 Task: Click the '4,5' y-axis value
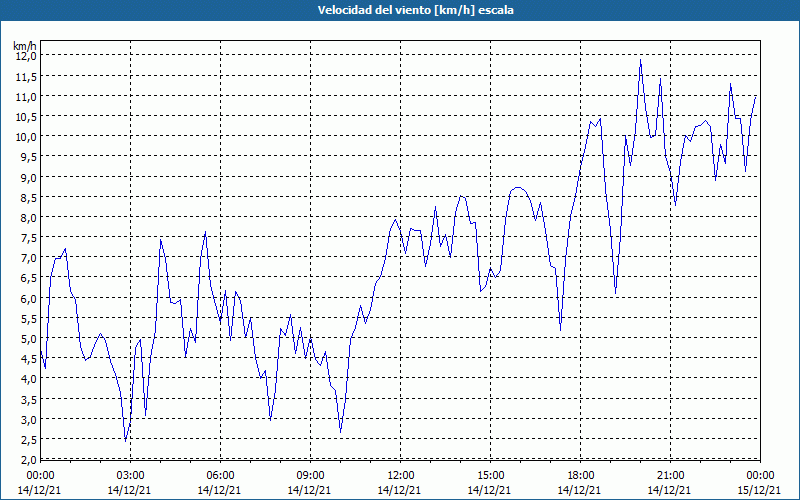tap(29, 359)
